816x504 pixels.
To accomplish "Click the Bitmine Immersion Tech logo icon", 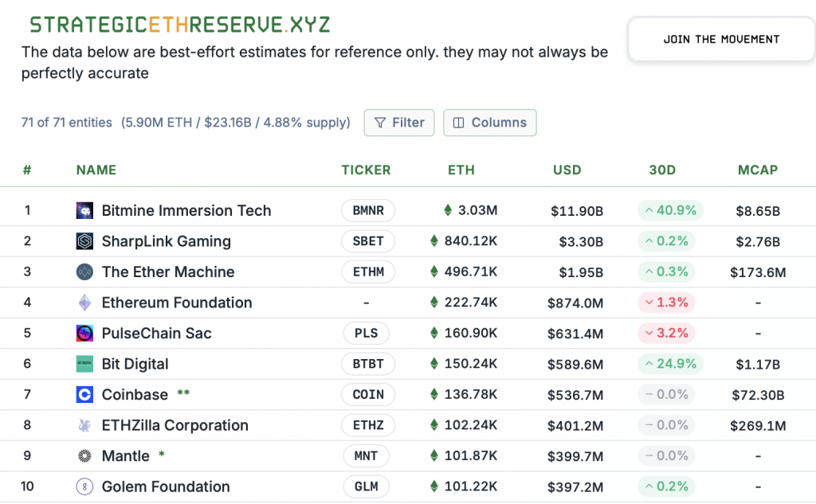I will coord(84,211).
